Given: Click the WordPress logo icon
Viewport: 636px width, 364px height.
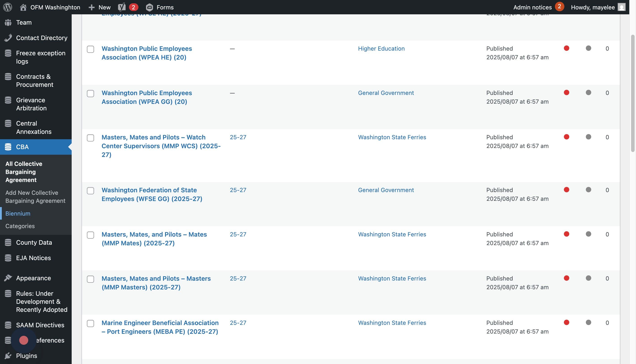Looking at the screenshot, I should [8, 7].
